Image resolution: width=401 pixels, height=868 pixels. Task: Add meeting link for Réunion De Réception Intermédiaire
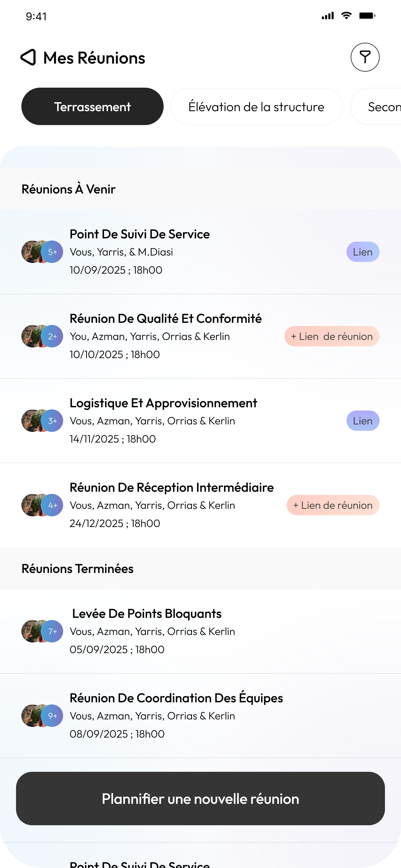click(333, 505)
